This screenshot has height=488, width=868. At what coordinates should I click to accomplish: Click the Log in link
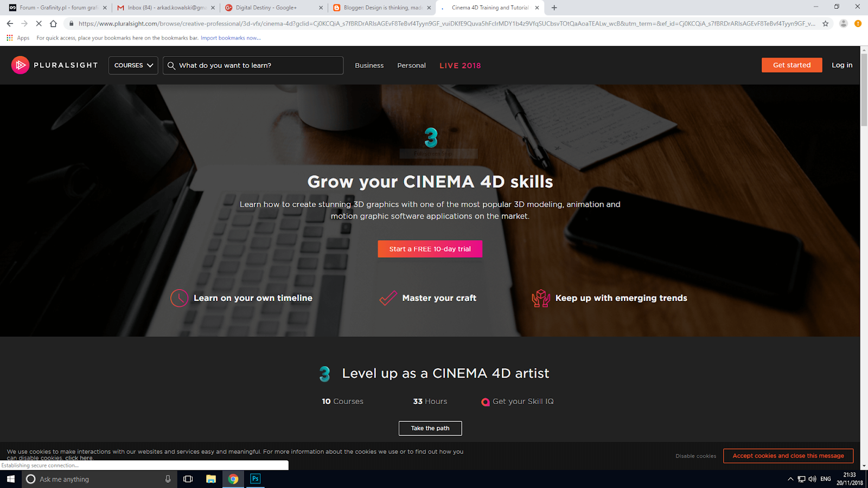tap(842, 65)
